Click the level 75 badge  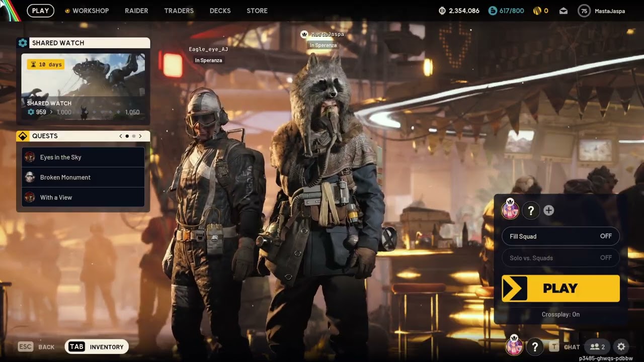click(584, 11)
